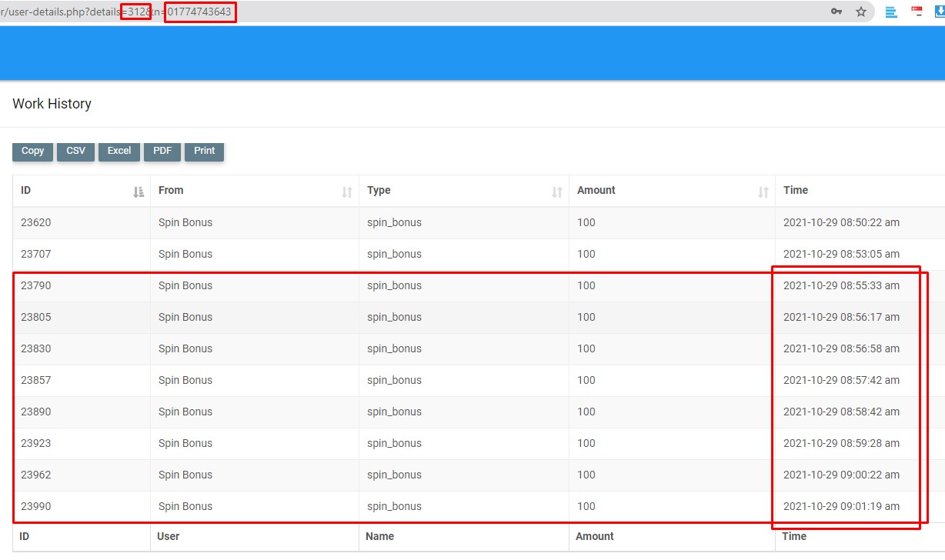Screen dimensions: 945x560
Task: Select the row with ID 23620
Action: coord(36,223)
